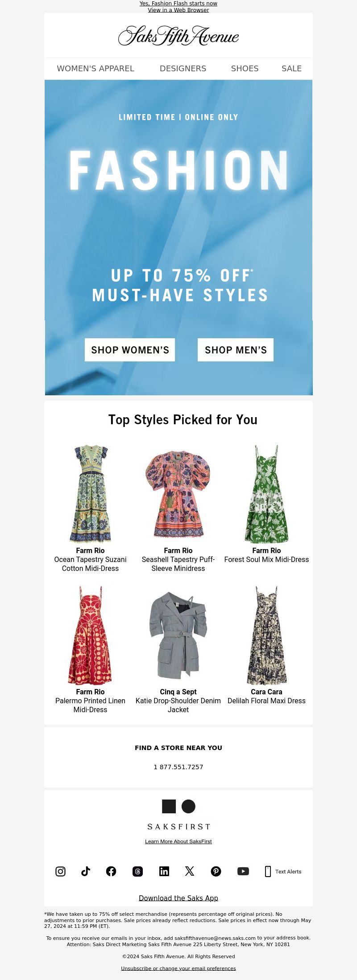Click the SaksFirst square and circle logo
This screenshot has width=357, height=980.
coord(178,806)
